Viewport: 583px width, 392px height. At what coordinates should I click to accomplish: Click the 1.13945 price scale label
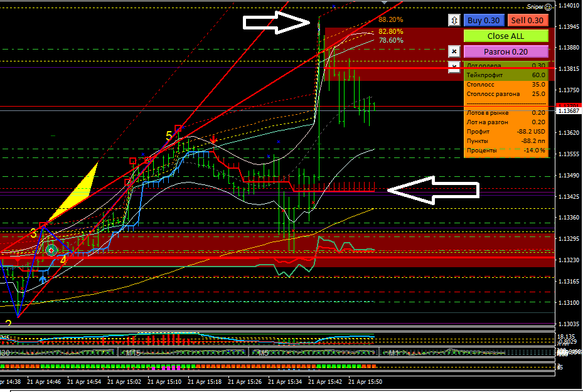coord(569,26)
